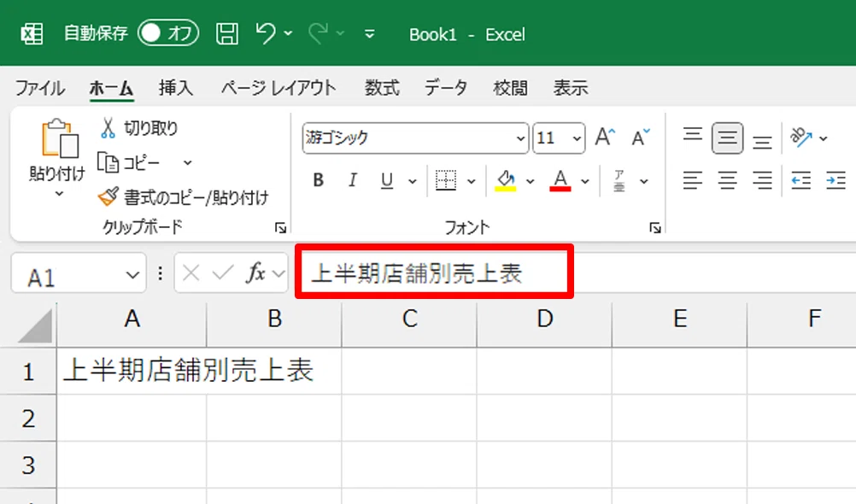Toggle underline formatting

pos(387,180)
